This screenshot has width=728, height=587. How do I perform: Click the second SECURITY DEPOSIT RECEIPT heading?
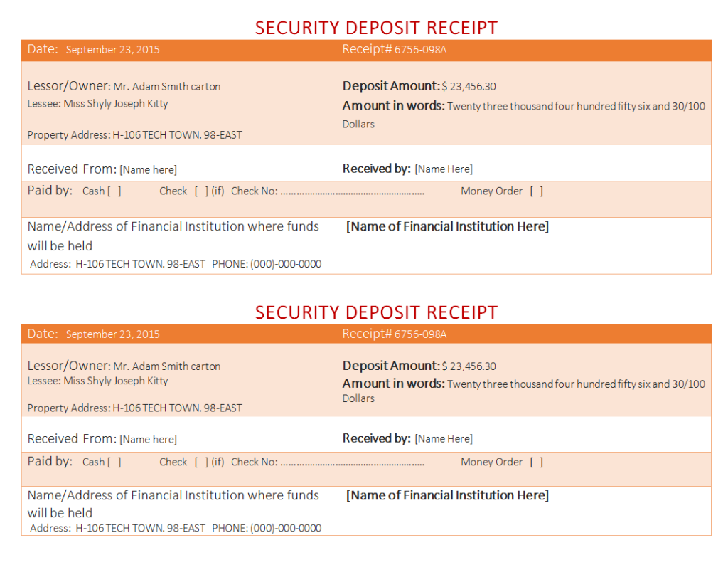376,312
